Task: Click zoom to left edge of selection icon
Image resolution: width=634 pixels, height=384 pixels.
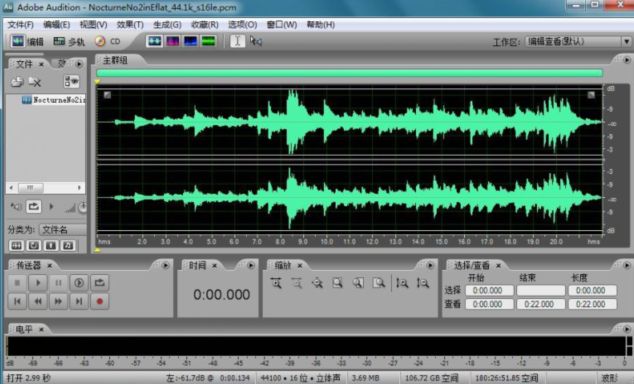Action: pos(358,283)
